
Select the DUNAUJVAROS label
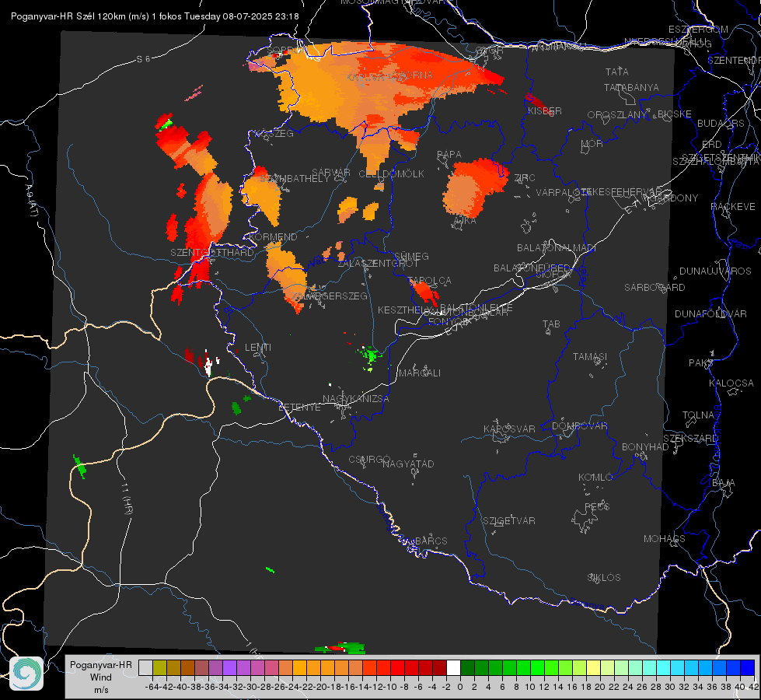(x=715, y=271)
